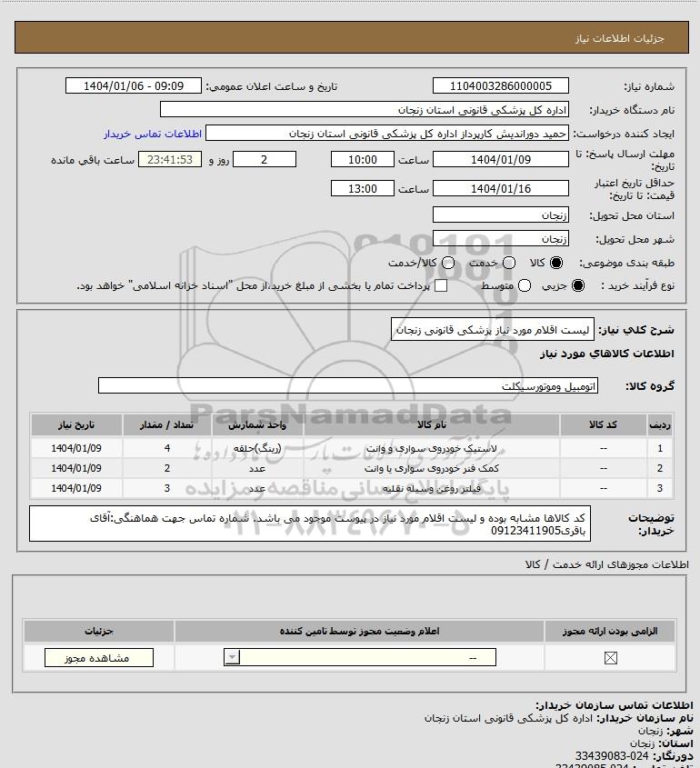700x768 pixels.
Task: Open the اطلاعات تماس خریدار link
Action: (x=153, y=134)
